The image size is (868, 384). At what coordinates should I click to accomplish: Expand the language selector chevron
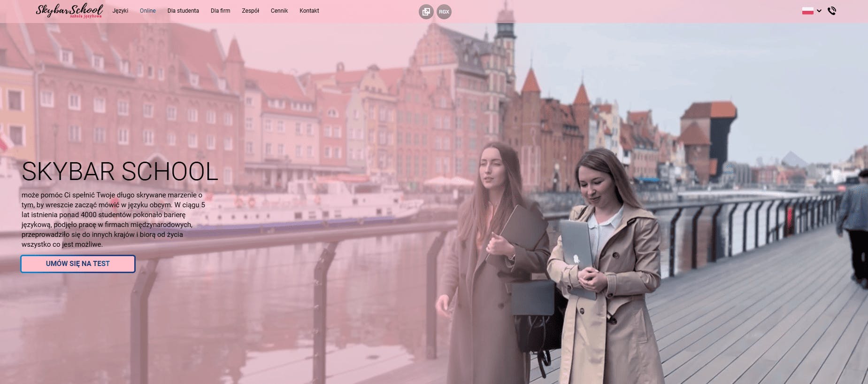(819, 11)
